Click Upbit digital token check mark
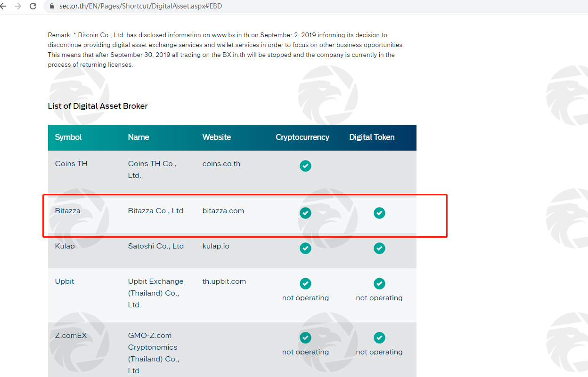Screen dimensions: 588x377 point(379,283)
